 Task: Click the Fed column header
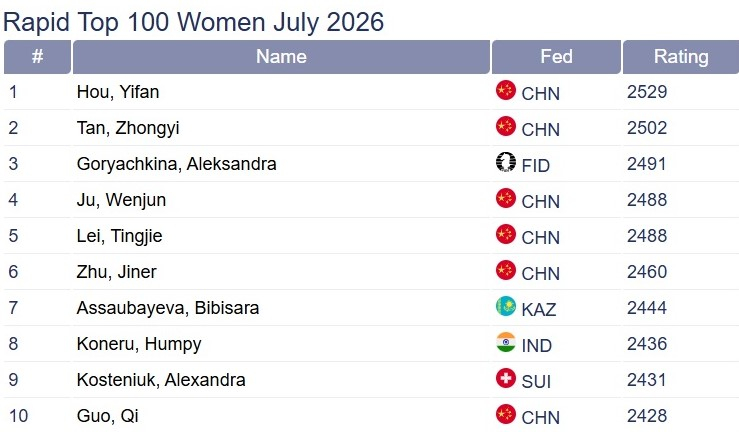tap(556, 57)
